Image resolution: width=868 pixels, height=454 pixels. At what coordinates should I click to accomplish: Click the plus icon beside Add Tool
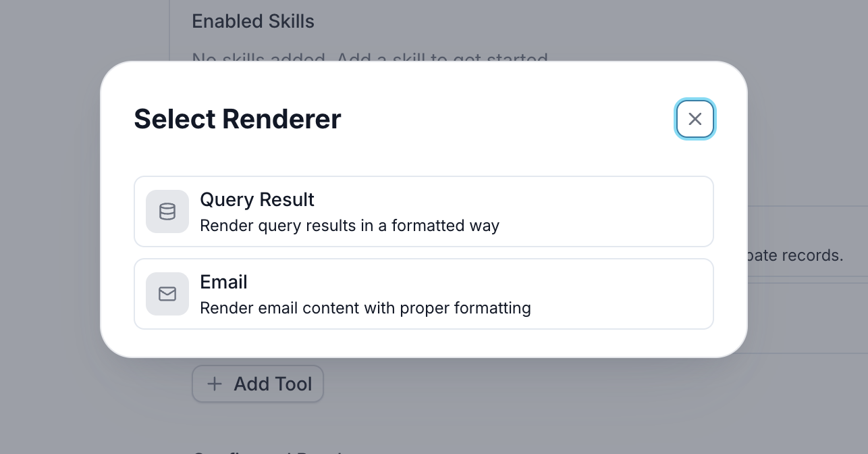pyautogui.click(x=214, y=384)
